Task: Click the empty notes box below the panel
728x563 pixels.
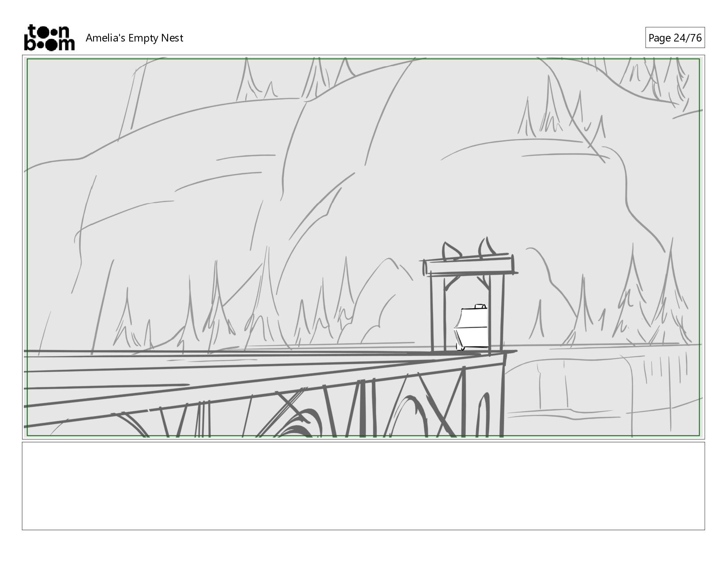Action: click(x=363, y=486)
